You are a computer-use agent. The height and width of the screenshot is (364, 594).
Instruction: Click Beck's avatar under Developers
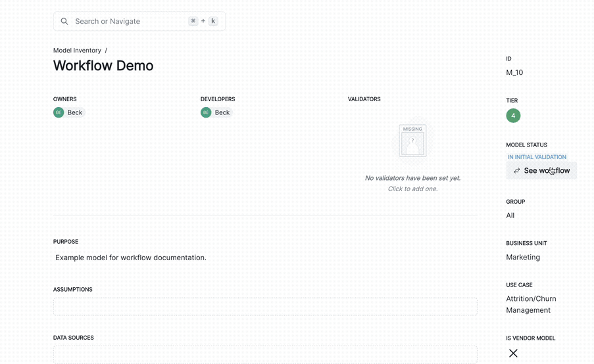(x=206, y=112)
